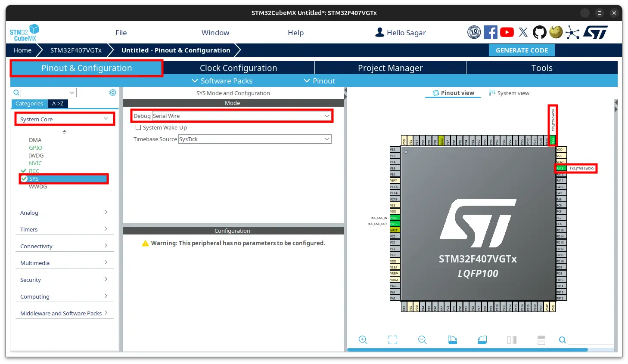Expand the Connectivity category
The image size is (628, 364).
pos(64,246)
